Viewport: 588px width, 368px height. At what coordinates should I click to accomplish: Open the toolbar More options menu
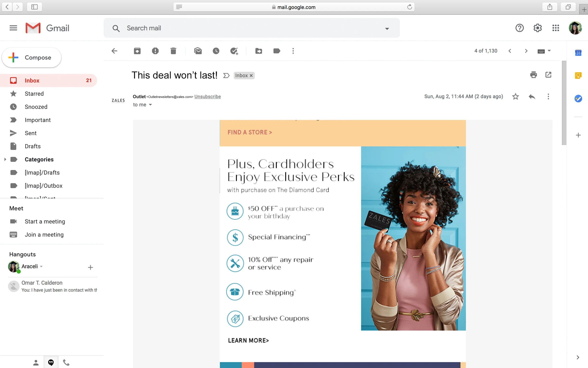coord(293,51)
